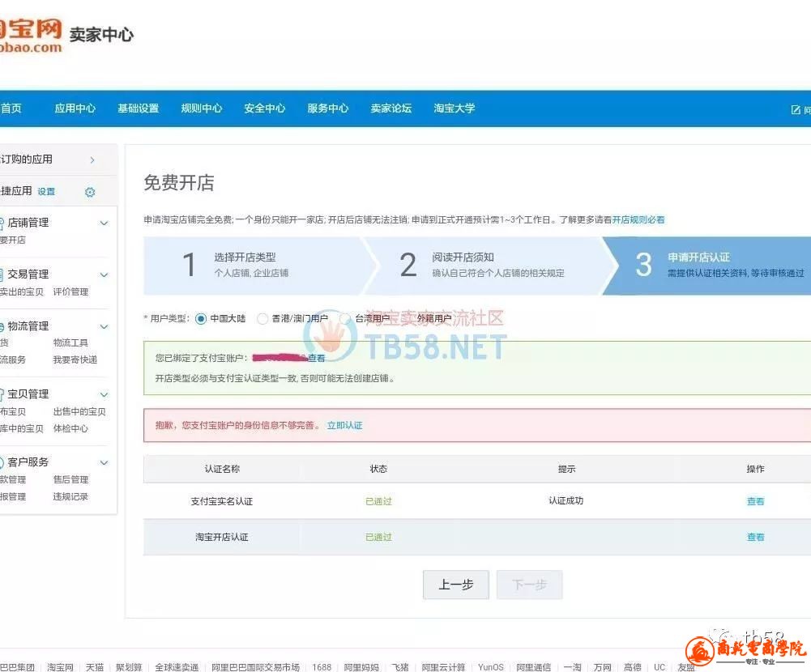811x672 pixels.
Task: Click 我要寄快递 in the sidebar
Action: 75,359
